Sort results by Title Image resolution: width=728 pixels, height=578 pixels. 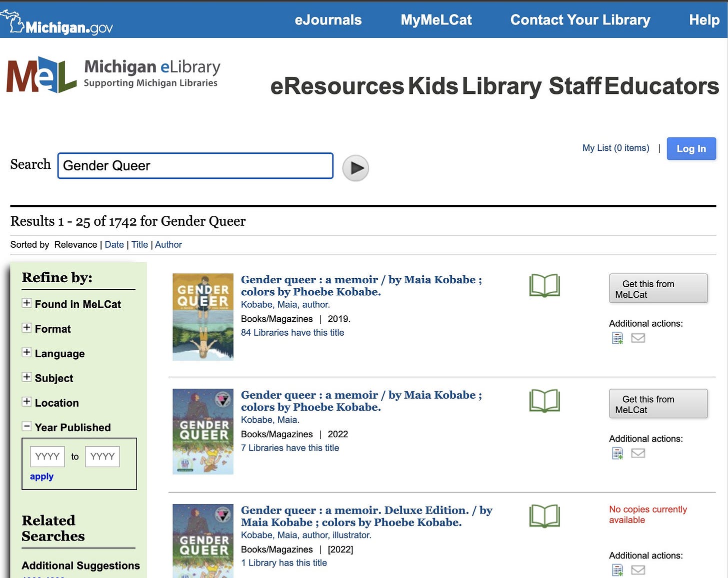click(x=139, y=245)
